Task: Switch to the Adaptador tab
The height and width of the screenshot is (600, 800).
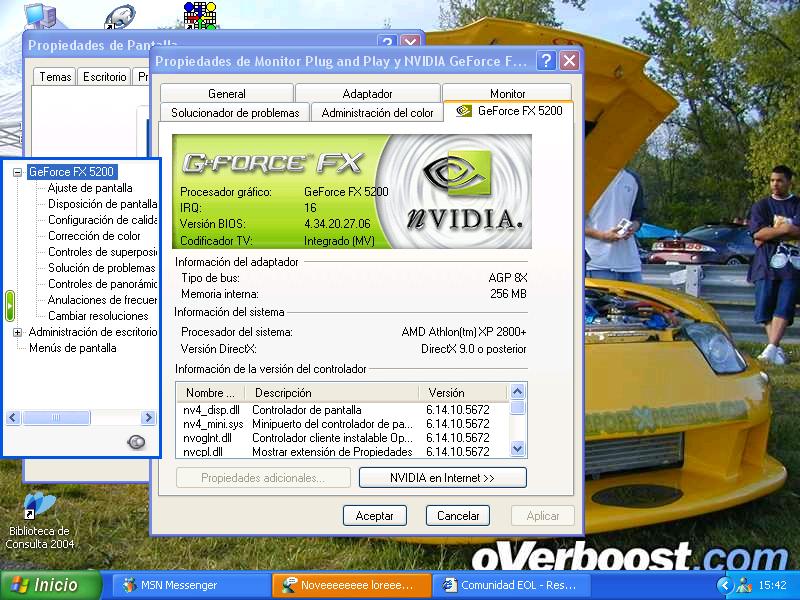Action: click(367, 93)
